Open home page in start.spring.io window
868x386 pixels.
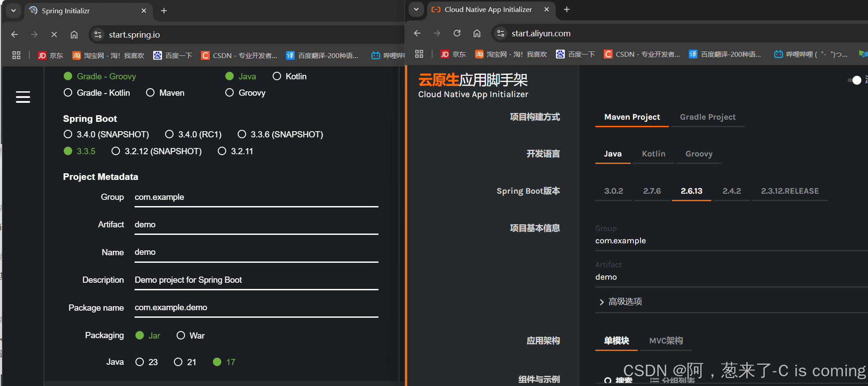coord(74,35)
